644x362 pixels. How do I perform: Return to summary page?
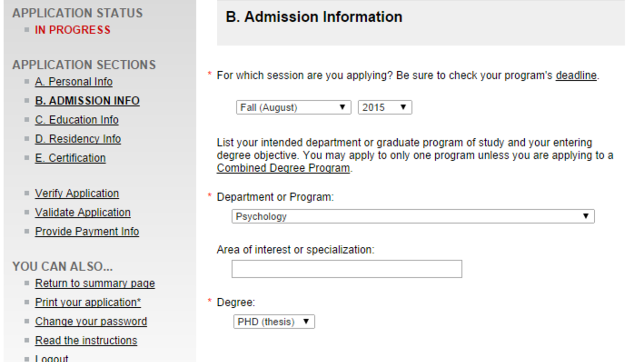(95, 283)
